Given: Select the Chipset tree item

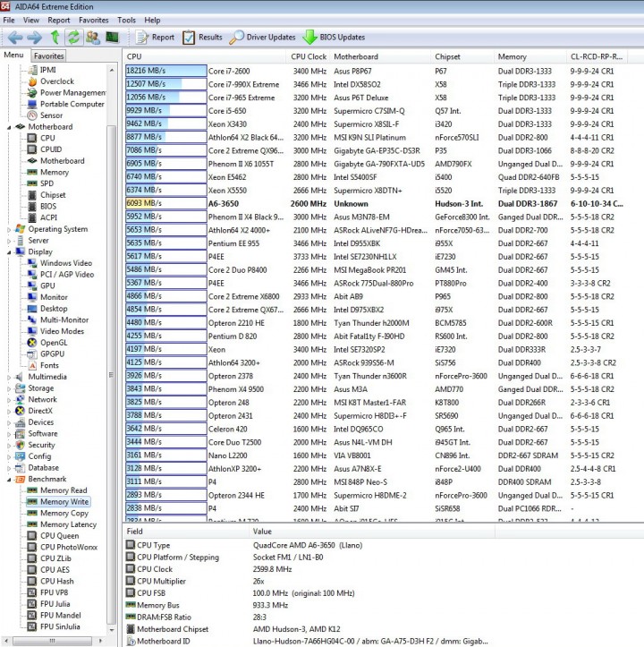Looking at the screenshot, I should click(x=53, y=195).
